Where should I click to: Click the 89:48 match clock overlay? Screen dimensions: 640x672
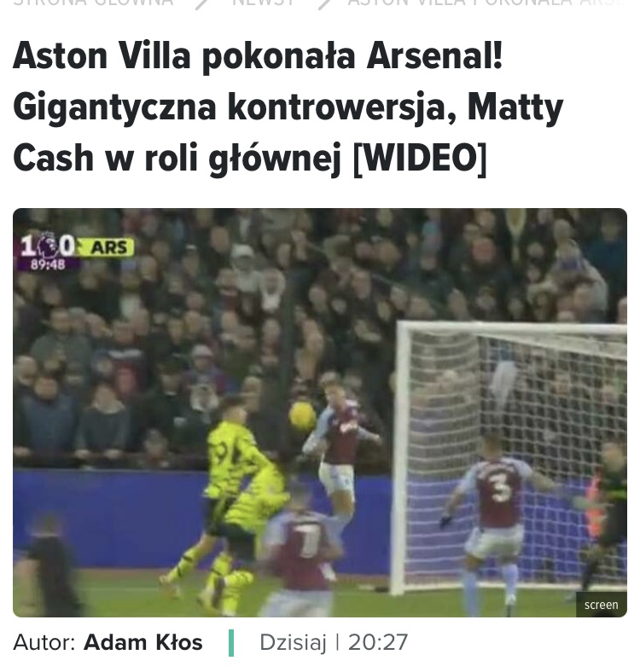click(48, 265)
